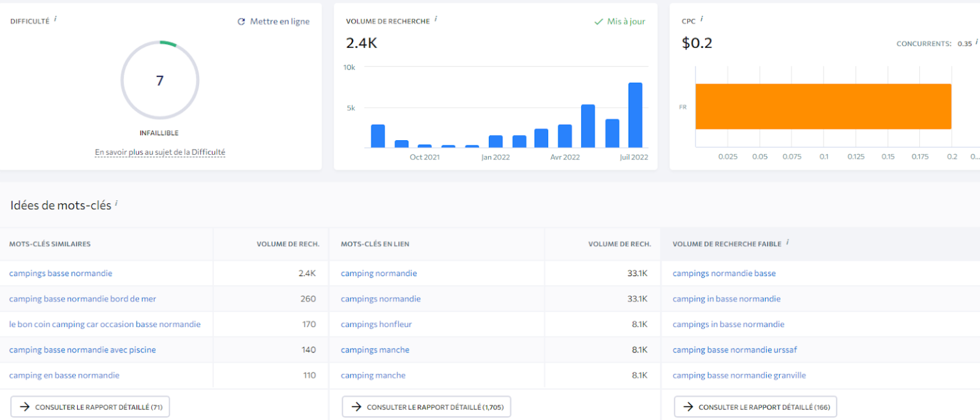This screenshot has width=980, height=420.
Task: Select keyword camping basse normandie bord de mer
Action: click(x=83, y=299)
